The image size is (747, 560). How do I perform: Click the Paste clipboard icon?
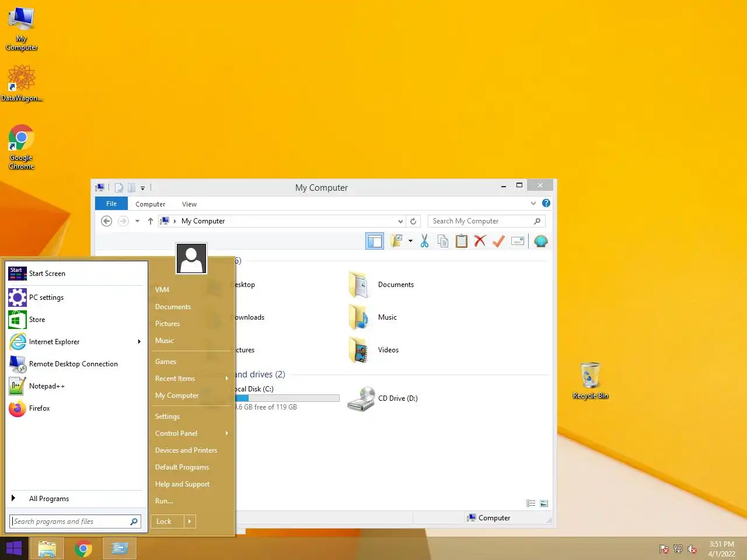[x=462, y=241]
